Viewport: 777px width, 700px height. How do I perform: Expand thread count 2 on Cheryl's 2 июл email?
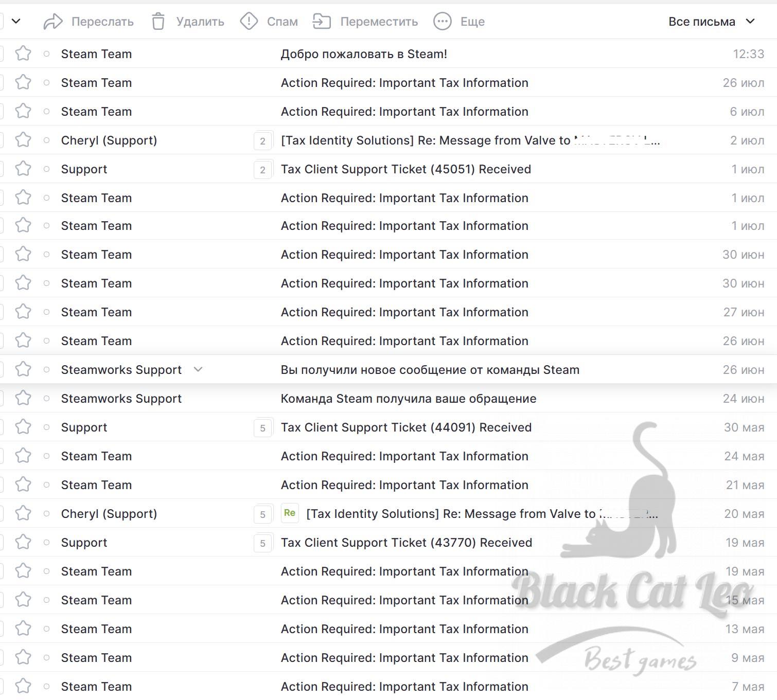263,140
